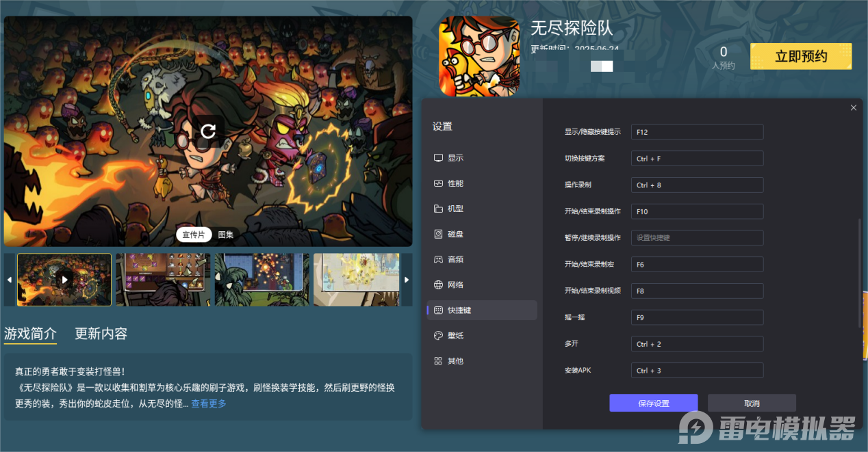Switch to the 图集 tab
Viewport: 868px width, 452px height.
point(226,235)
